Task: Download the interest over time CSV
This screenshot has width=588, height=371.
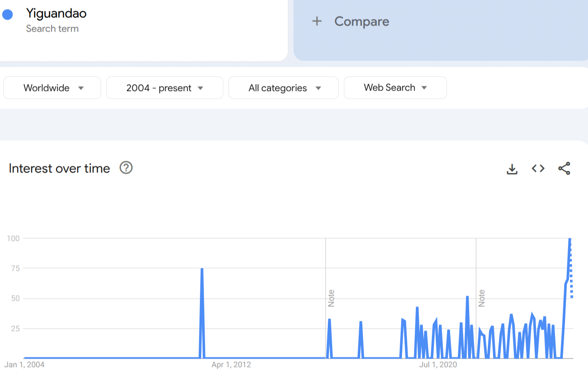Action: click(512, 169)
